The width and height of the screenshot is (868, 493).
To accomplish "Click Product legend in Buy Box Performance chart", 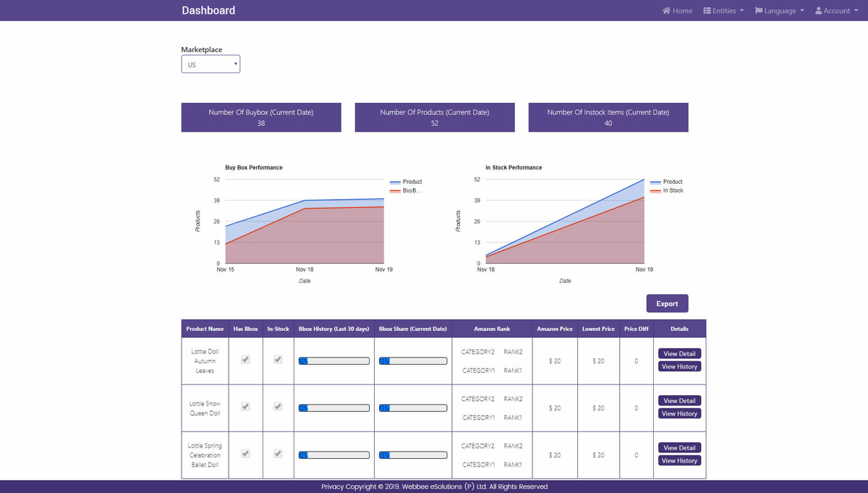I will 406,182.
